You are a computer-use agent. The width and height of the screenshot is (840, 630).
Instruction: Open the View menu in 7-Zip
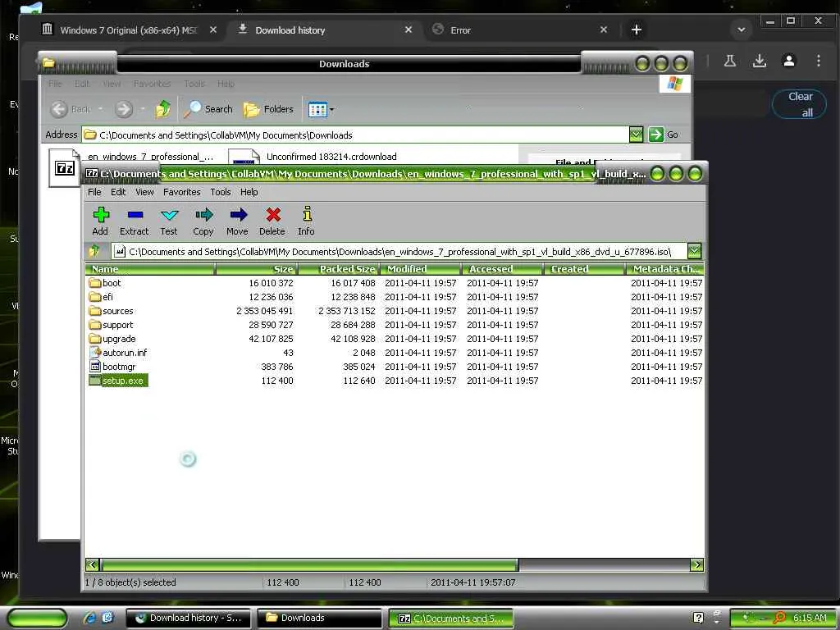coord(144,192)
